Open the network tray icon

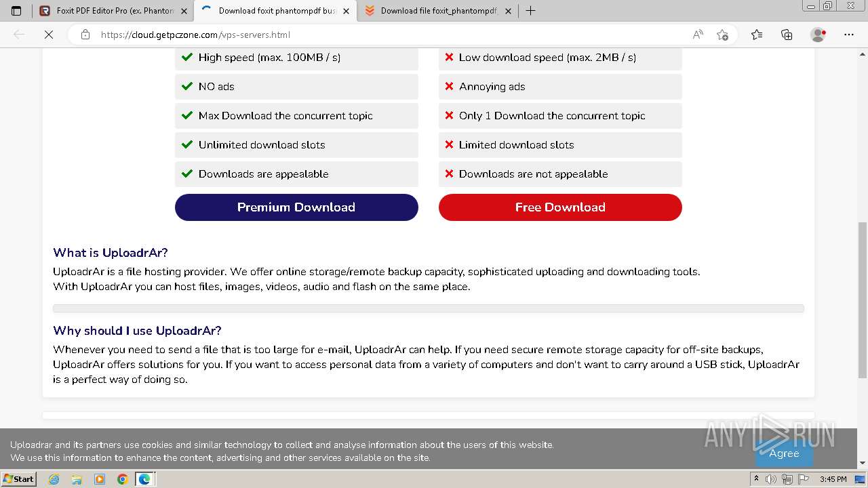(787, 479)
